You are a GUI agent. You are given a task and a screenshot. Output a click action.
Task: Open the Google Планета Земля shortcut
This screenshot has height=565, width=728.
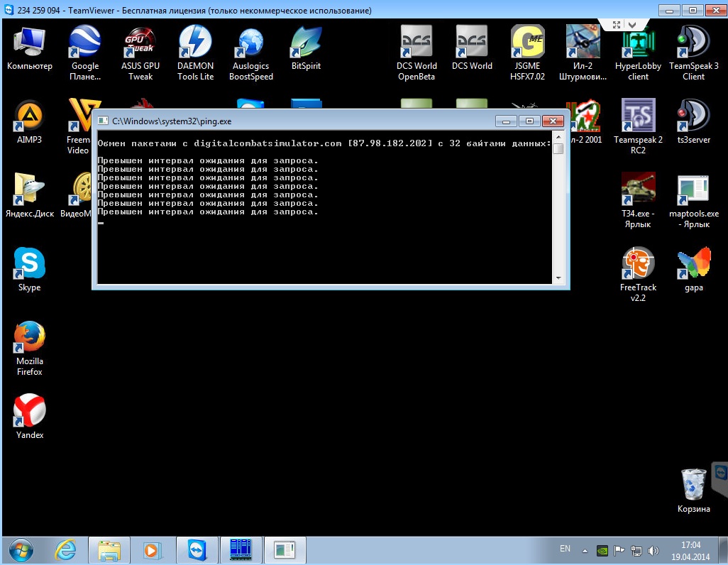point(85,53)
